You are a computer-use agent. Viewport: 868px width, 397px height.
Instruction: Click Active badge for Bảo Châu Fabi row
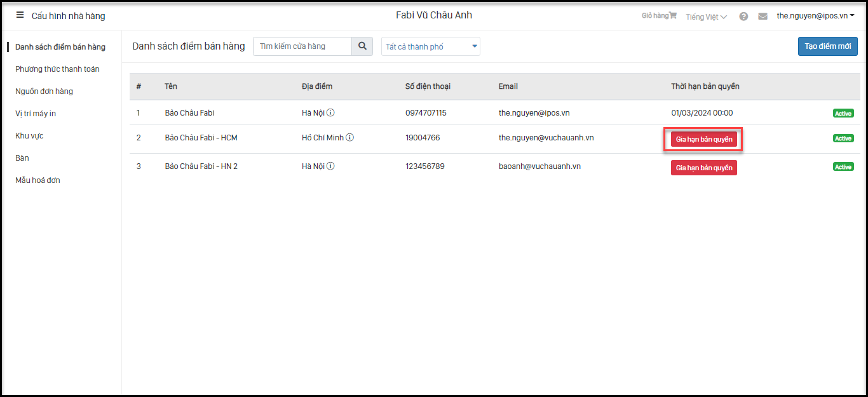coord(843,114)
